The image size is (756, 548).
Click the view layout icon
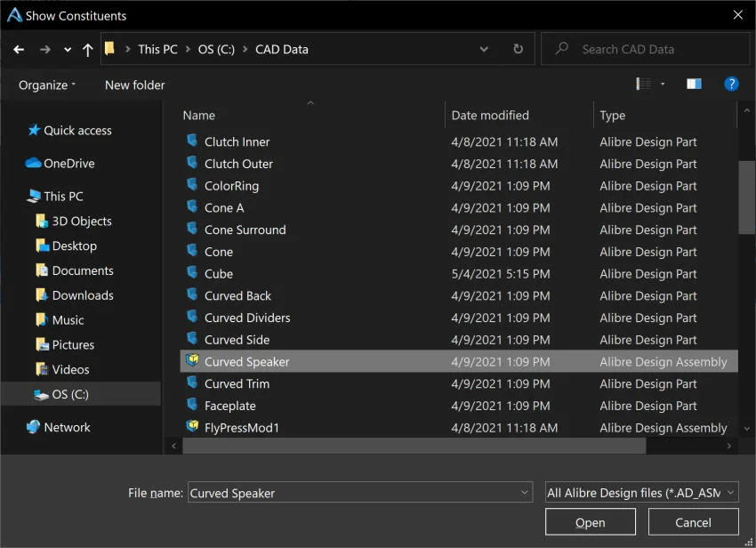pos(643,84)
